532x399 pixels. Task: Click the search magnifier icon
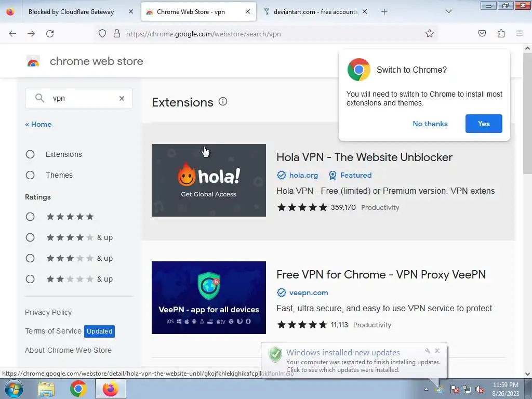[x=39, y=98]
